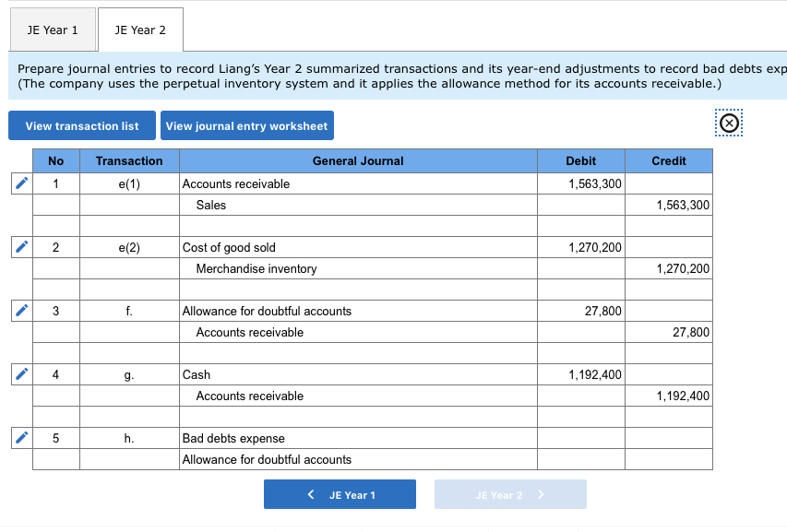Open editing for entry 4 pencil icon
Image resolution: width=787 pixels, height=532 pixels.
tap(21, 374)
